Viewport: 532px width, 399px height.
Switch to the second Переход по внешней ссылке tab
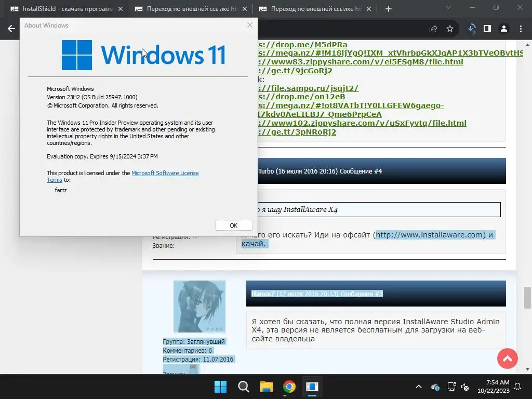pos(192,9)
